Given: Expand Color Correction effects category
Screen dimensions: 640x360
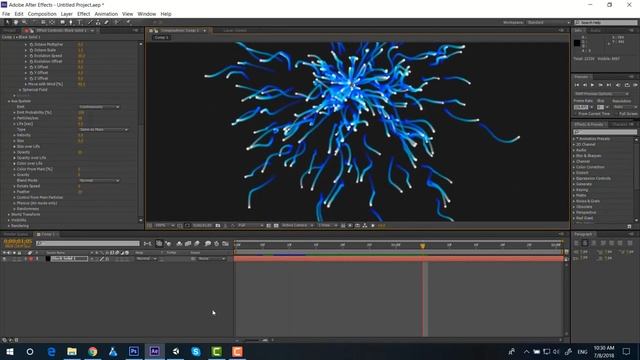Looking at the screenshot, I should click(x=574, y=167).
